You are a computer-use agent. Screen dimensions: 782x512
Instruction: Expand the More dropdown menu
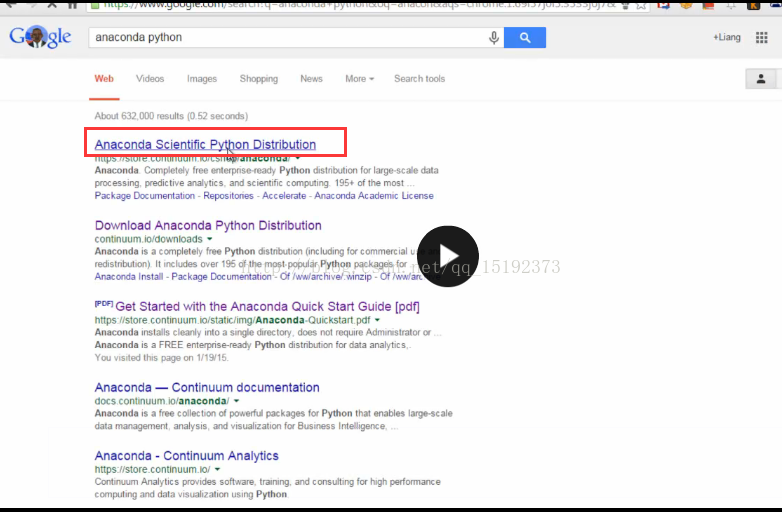point(359,79)
